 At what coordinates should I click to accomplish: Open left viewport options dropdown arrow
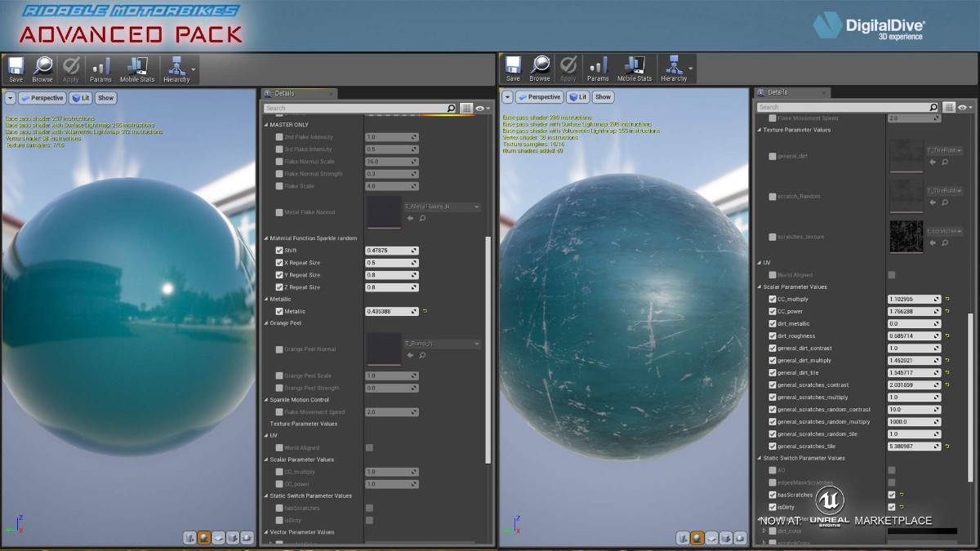pos(10,98)
